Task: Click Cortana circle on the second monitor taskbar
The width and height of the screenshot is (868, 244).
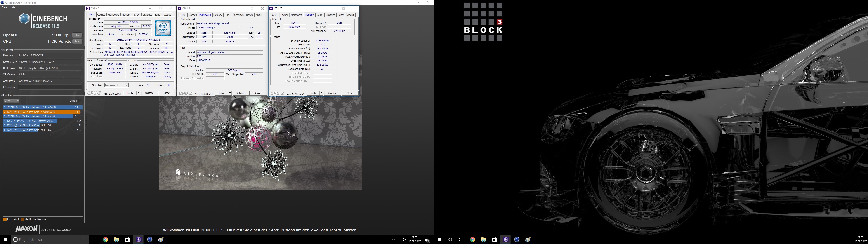Action: pyautogui.click(x=450, y=240)
